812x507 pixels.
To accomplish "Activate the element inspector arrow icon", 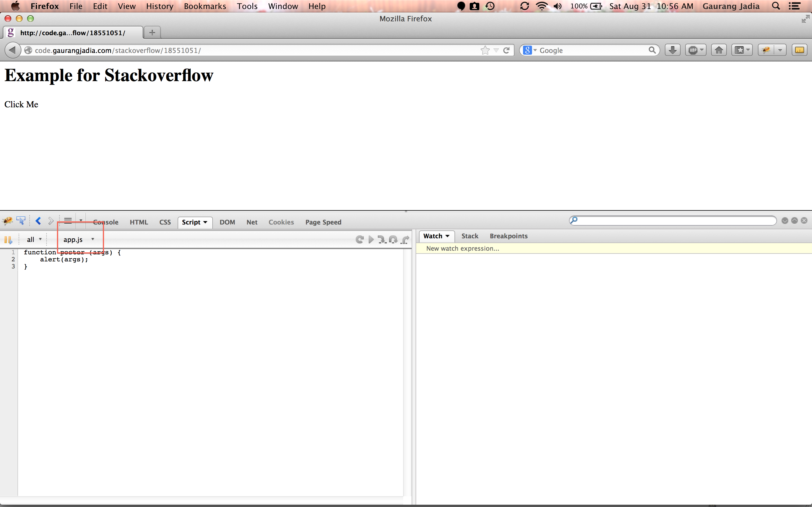I will click(x=21, y=221).
